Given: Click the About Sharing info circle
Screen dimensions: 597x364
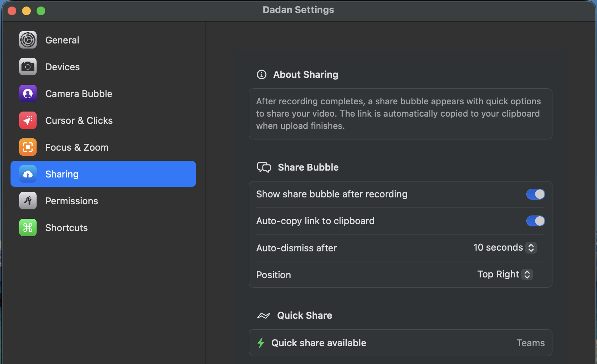Looking at the screenshot, I should (262, 75).
